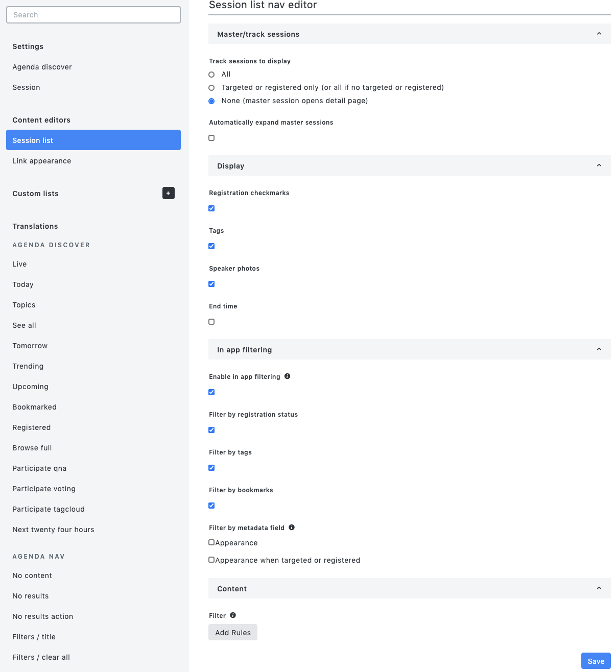Collapse the Display section chevron
This screenshot has width=616, height=672.
(x=599, y=165)
